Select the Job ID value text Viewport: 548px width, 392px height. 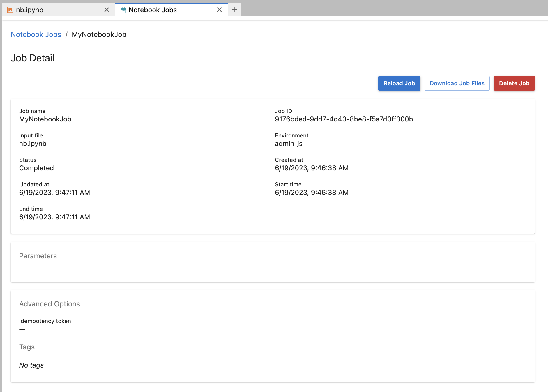click(344, 119)
